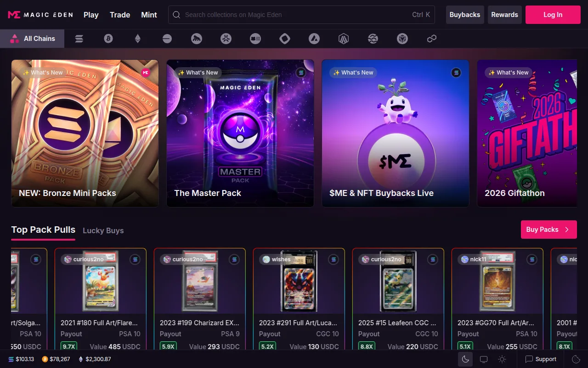Screen dimensions: 588x368
Task: Open The Master Pack banner card
Action: pos(240,133)
